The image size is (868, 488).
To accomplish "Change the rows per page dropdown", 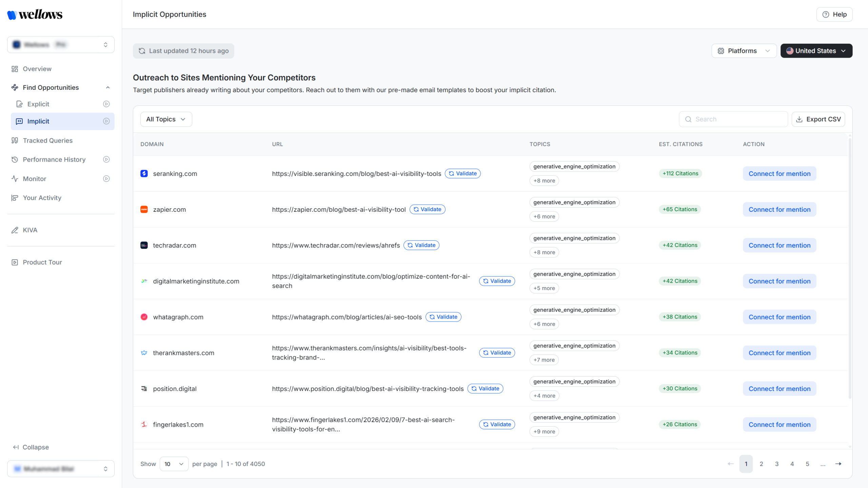I will 174,464.
